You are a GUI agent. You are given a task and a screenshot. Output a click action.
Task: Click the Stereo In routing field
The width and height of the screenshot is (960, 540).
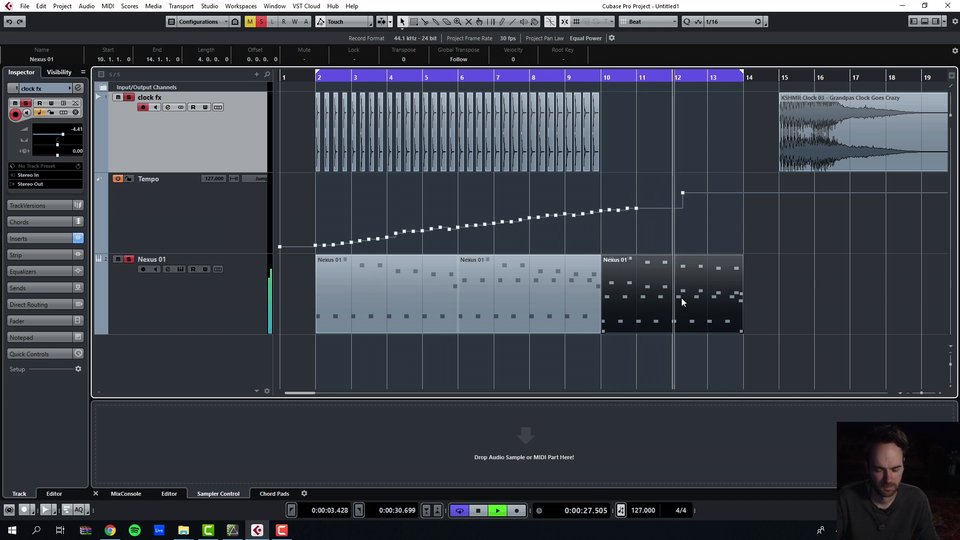pos(45,175)
